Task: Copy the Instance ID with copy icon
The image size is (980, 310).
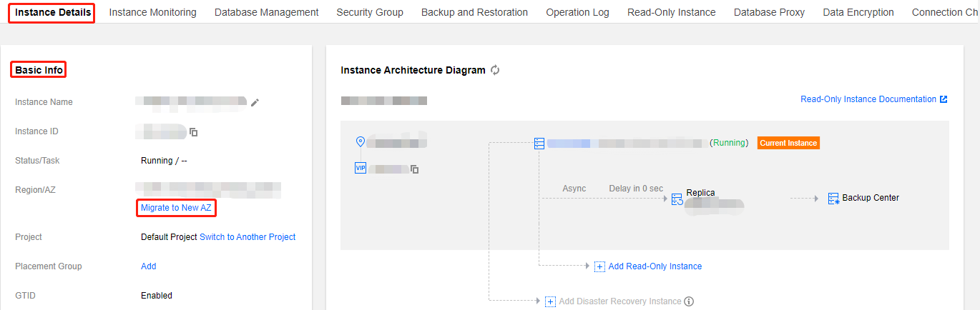Action: tap(193, 132)
